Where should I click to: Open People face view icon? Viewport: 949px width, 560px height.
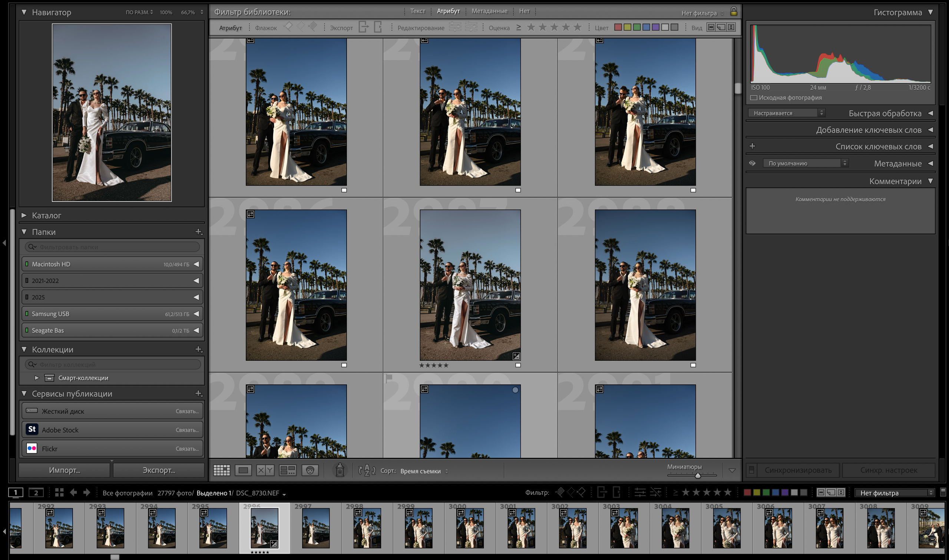coord(310,470)
